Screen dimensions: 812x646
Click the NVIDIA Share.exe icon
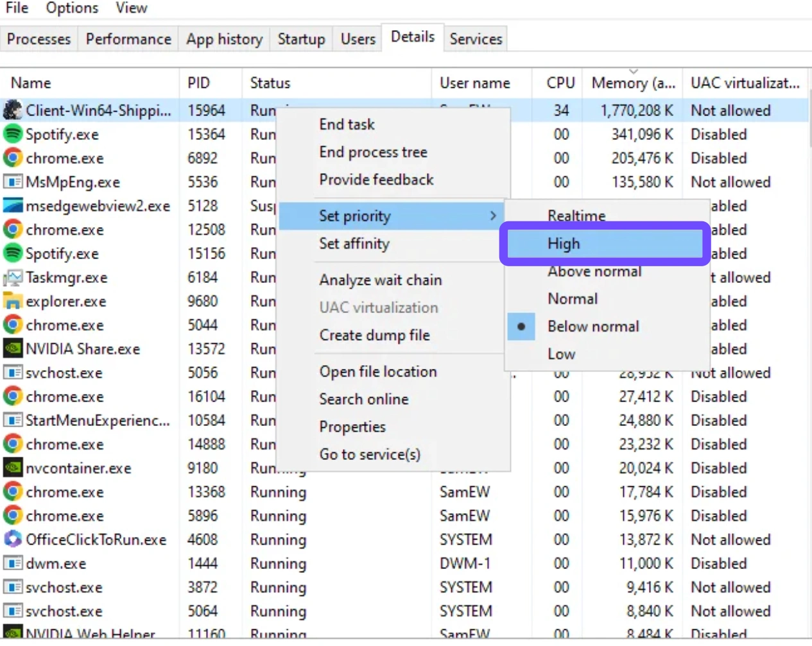(12, 349)
